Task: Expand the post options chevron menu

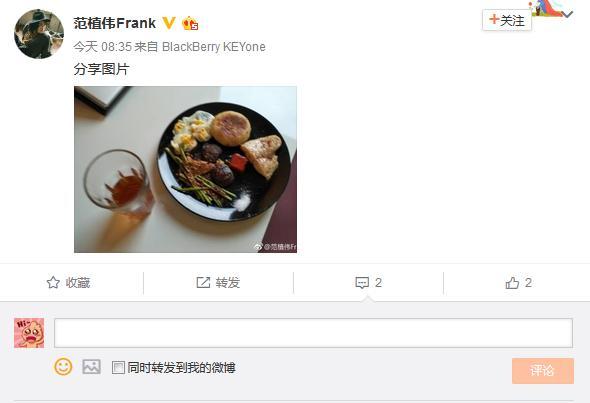Action: (x=567, y=15)
